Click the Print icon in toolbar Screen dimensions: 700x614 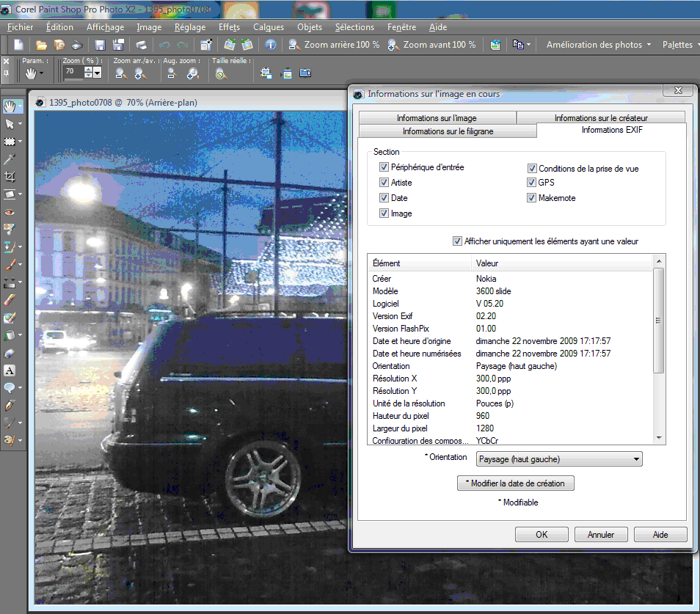[x=141, y=45]
